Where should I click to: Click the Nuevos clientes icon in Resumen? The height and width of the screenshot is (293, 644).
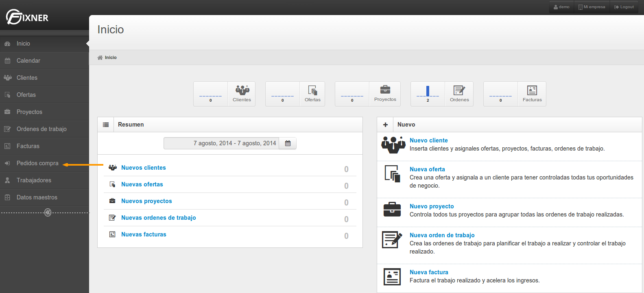(113, 168)
